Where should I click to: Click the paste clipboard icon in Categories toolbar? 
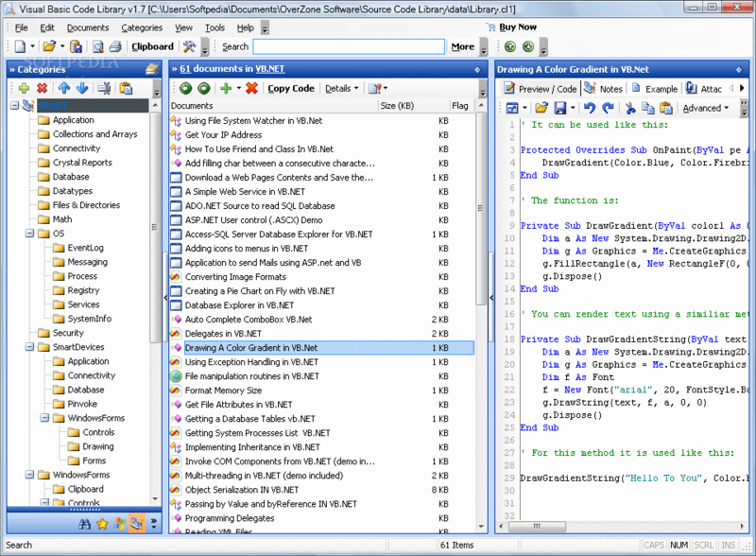[x=126, y=88]
